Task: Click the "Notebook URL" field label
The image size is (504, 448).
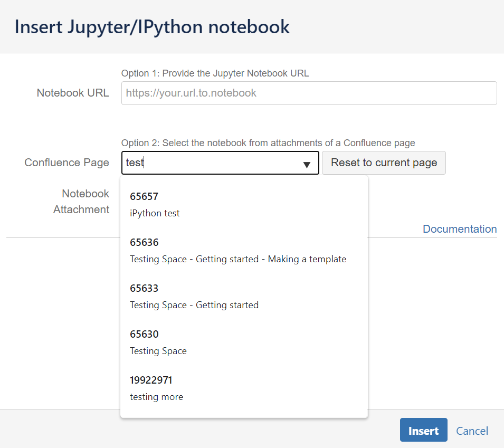Action: pos(73,93)
